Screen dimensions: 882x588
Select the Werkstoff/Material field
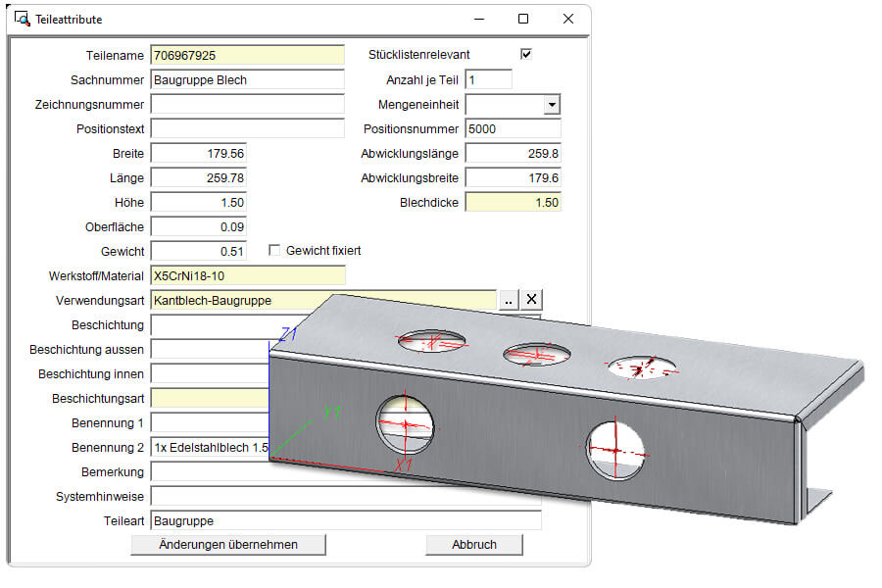pos(247,275)
